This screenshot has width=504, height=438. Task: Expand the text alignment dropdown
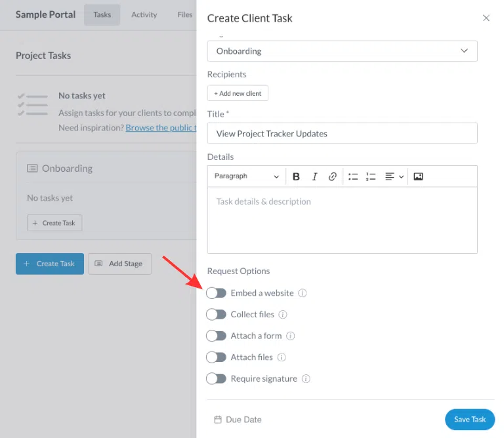click(x=394, y=176)
